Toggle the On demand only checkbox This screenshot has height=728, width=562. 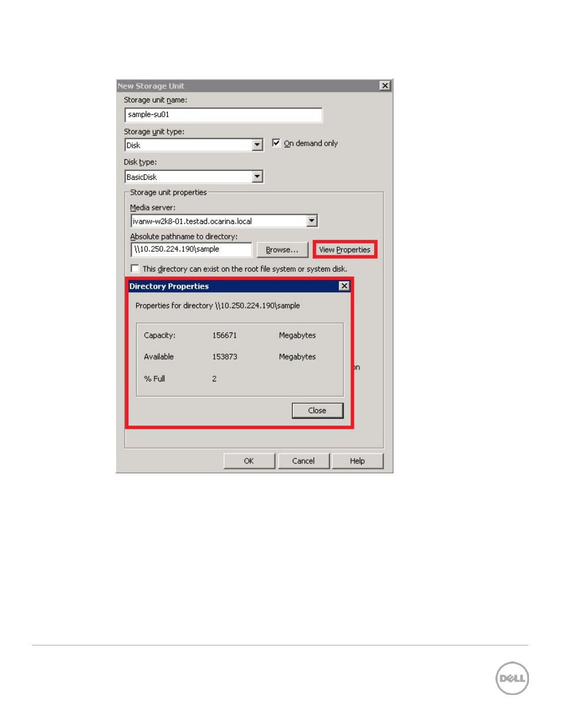[276, 143]
